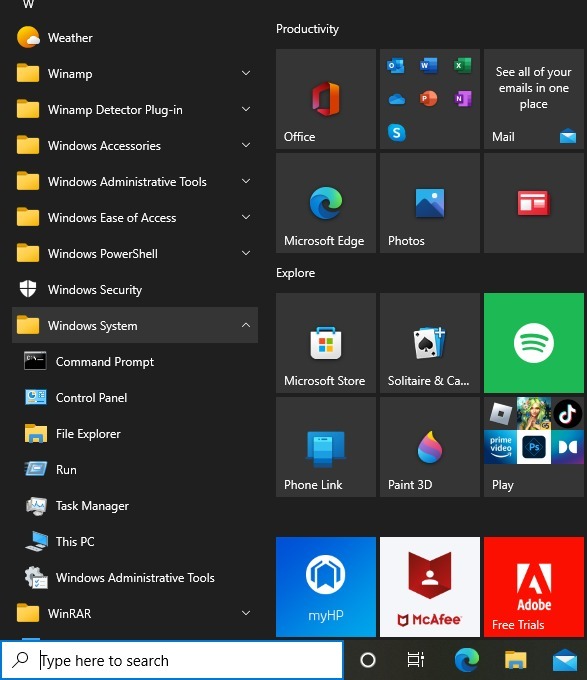Open the Mail tile
587x680 pixels.
[x=534, y=99]
